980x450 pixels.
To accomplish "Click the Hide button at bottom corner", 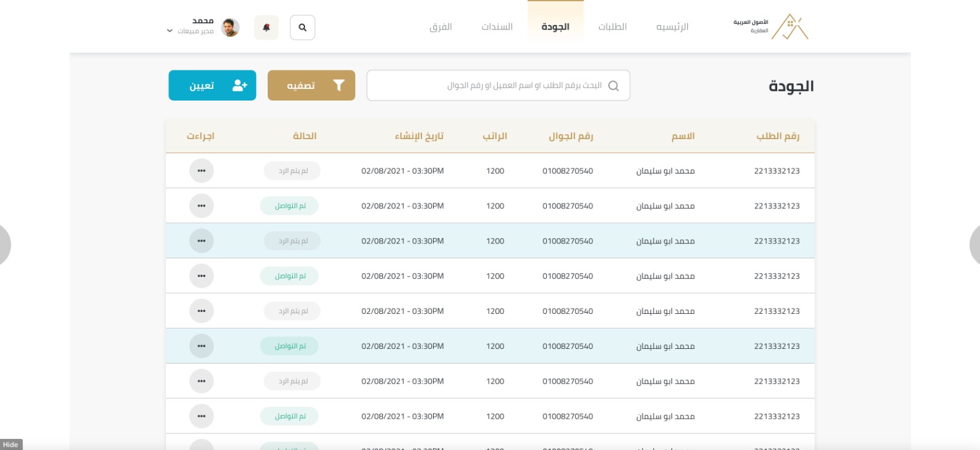I will [x=11, y=444].
